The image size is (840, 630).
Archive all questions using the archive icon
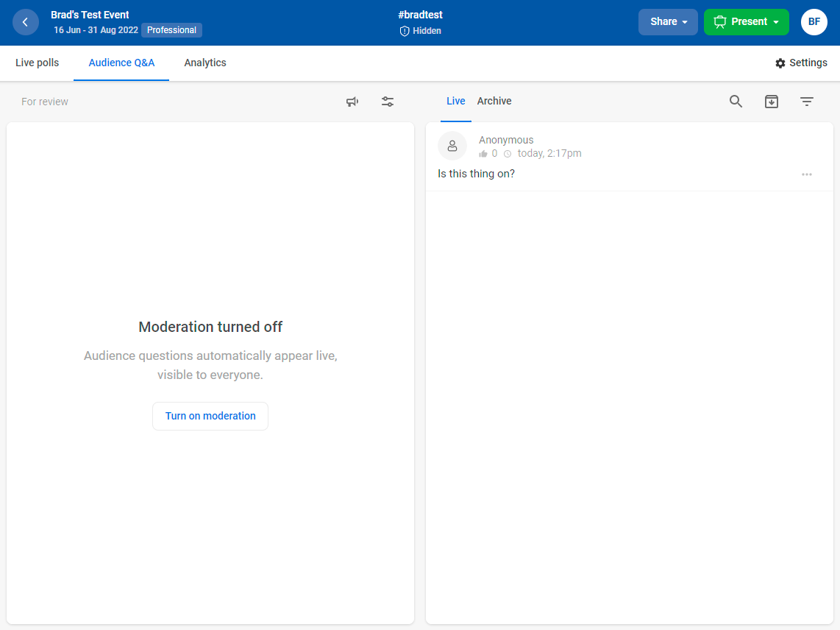(x=772, y=102)
